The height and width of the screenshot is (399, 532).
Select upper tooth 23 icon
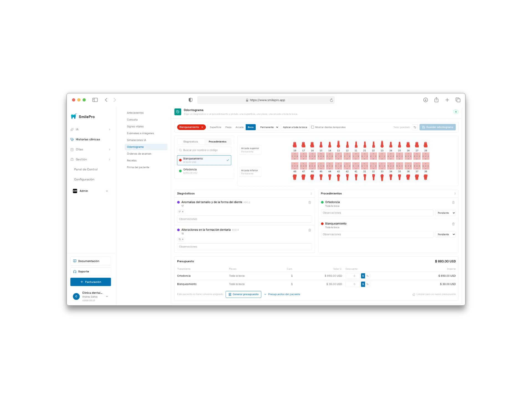click(382, 144)
